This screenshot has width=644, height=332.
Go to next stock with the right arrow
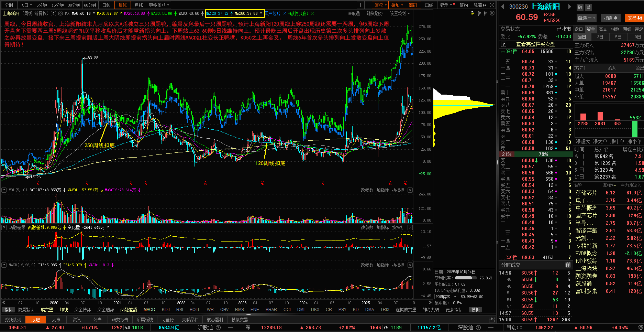pos(569,7)
